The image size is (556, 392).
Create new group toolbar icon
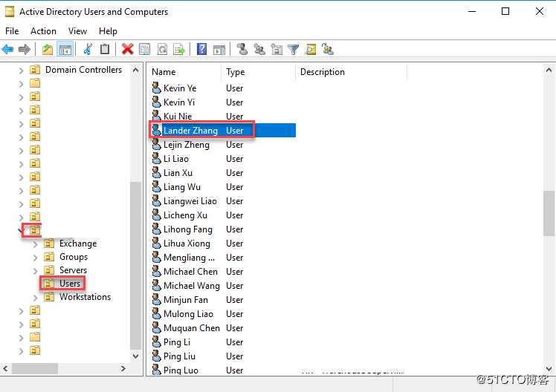click(x=259, y=49)
